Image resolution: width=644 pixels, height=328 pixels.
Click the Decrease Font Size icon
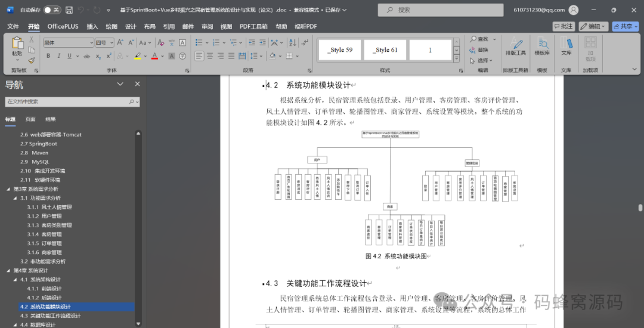[x=131, y=42]
